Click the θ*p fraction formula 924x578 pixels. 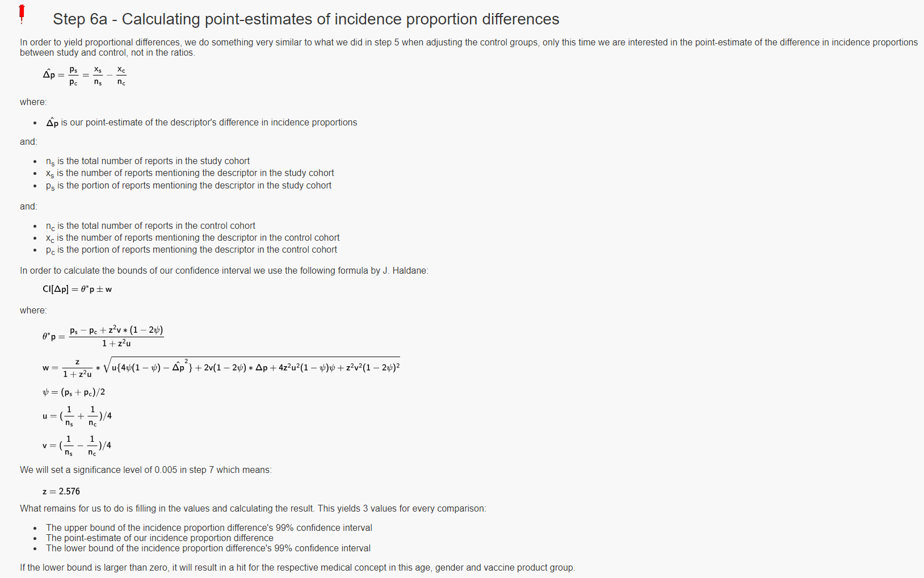(x=103, y=336)
